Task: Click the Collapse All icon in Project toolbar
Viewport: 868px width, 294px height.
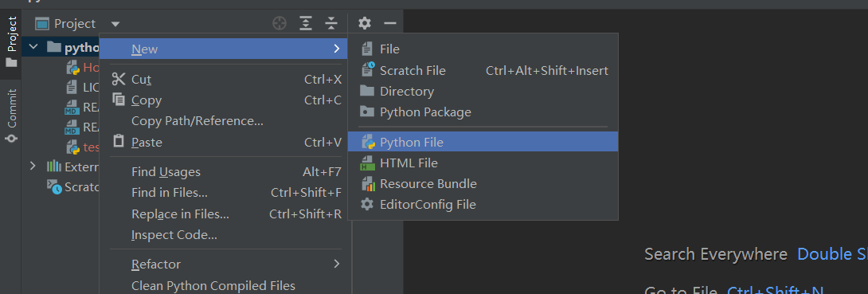Action: point(331,23)
